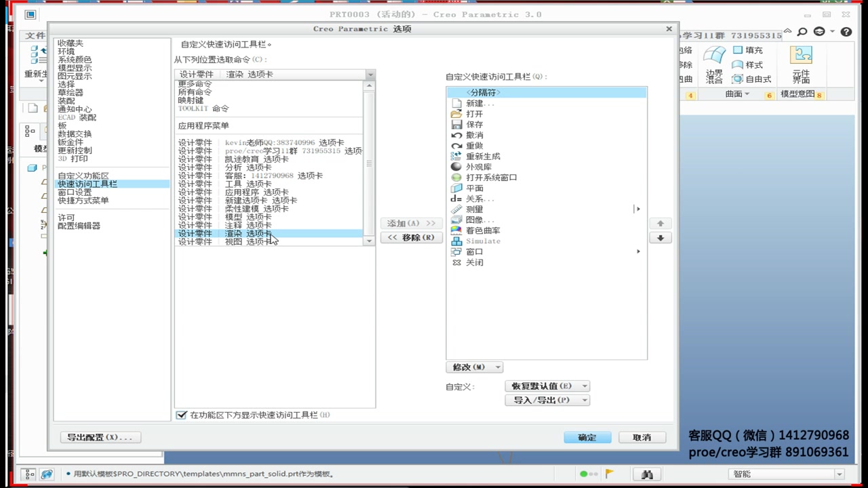The image size is (868, 488).
Task: Open 自定义功能区 category in options list
Action: [x=83, y=176]
